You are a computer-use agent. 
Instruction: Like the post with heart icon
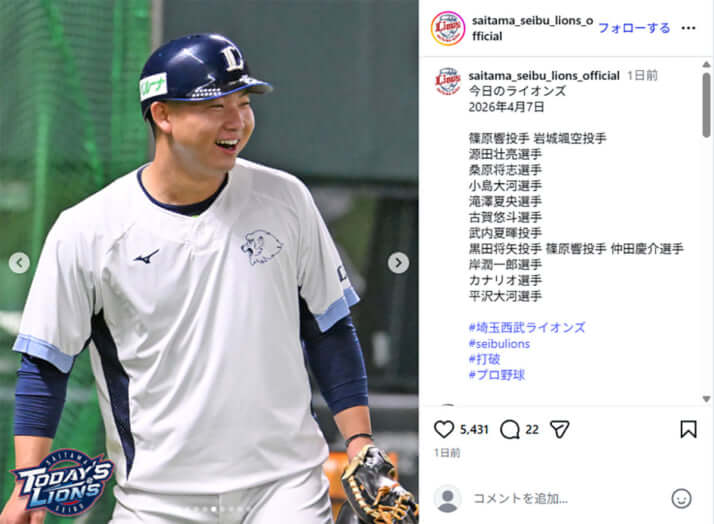coord(444,429)
